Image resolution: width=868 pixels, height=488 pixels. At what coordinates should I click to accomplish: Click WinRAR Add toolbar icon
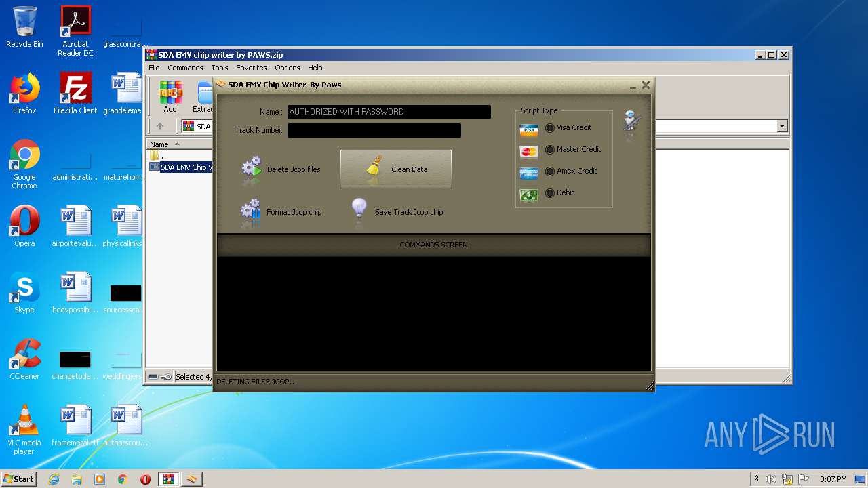point(170,96)
